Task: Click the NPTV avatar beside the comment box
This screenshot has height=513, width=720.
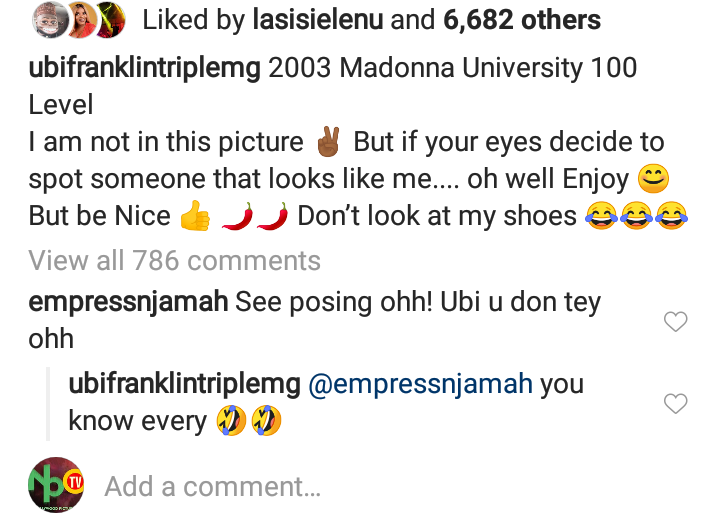Action: 57,485
